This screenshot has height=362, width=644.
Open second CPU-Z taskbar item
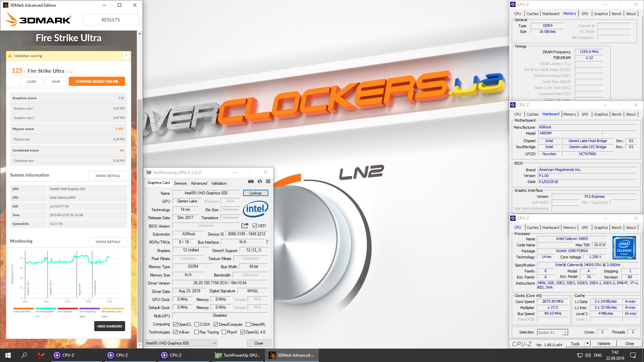[130, 355]
